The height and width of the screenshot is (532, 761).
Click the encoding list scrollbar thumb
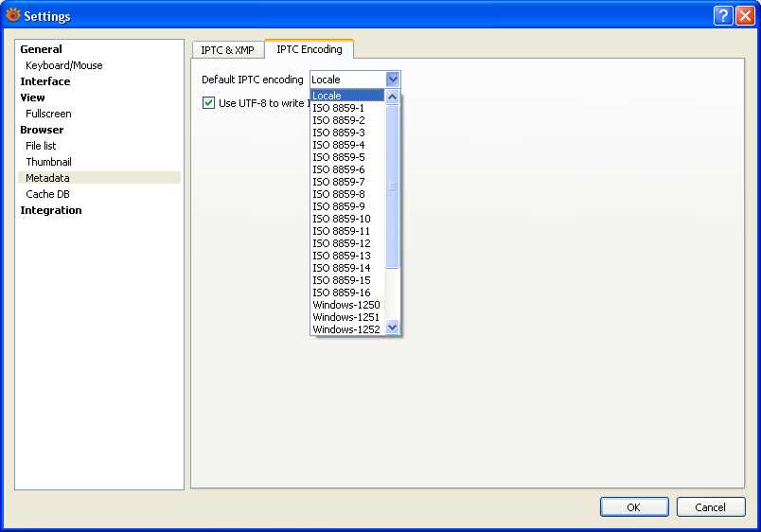[x=392, y=186]
